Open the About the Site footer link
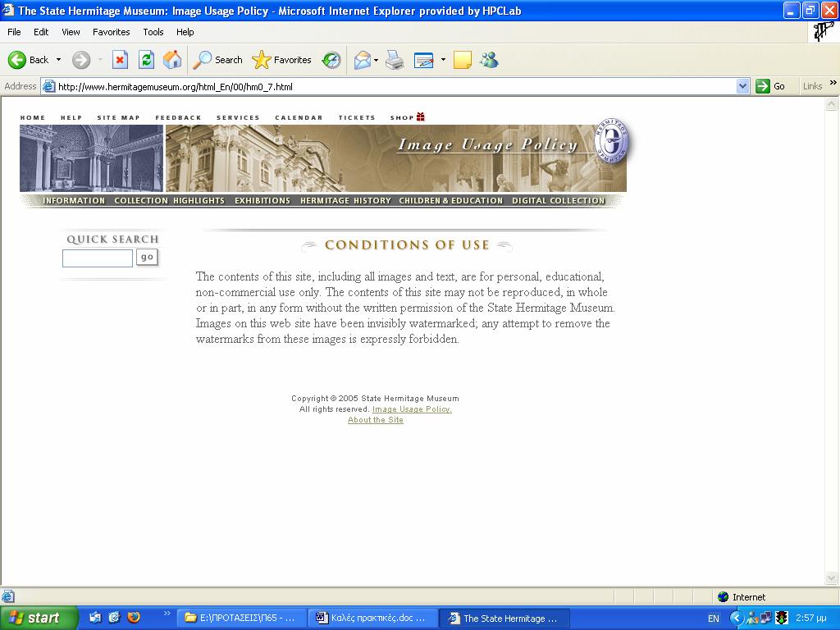 [x=376, y=420]
